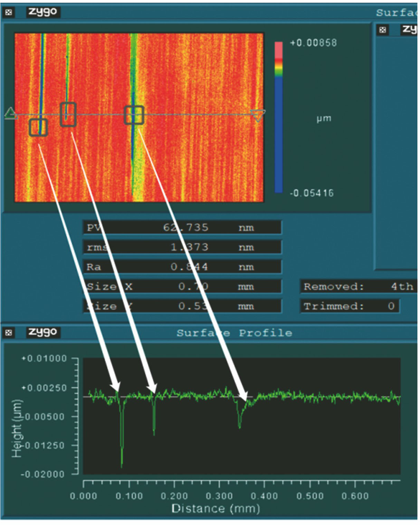Screen dimensions: 420x525
Task: Click the Surface Profile window title
Action: 234,333
